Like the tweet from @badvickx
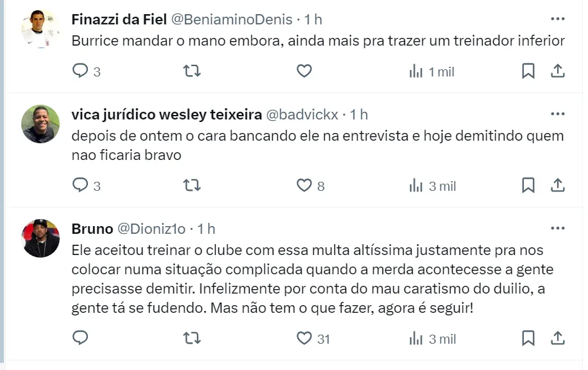This screenshot has height=370, width=588. (x=304, y=186)
